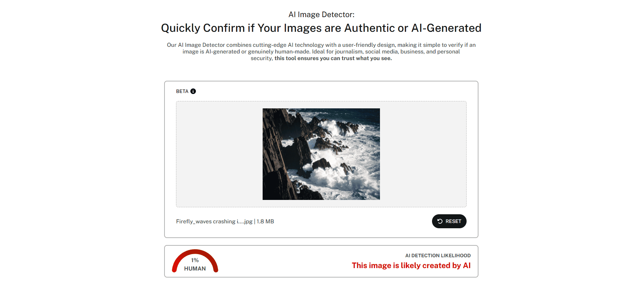
Task: Click the BETA info icon
Action: point(193,91)
